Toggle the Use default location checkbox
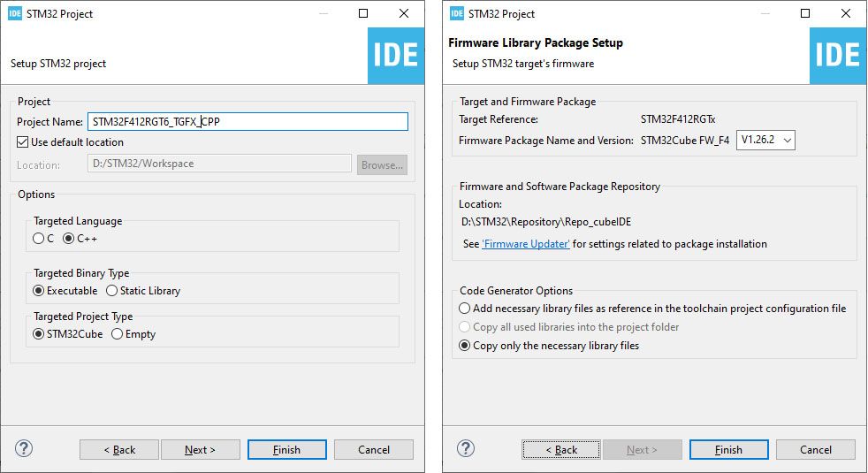868x473 pixels. [x=23, y=142]
